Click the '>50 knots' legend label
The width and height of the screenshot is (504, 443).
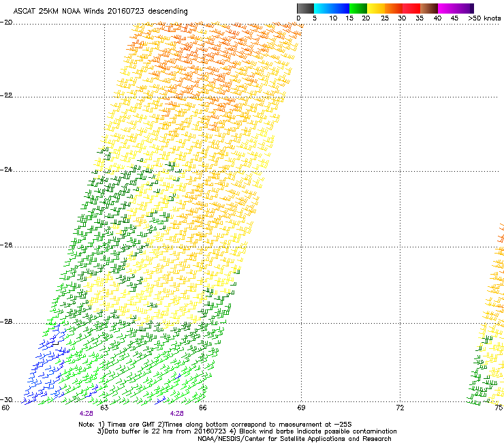484,18
